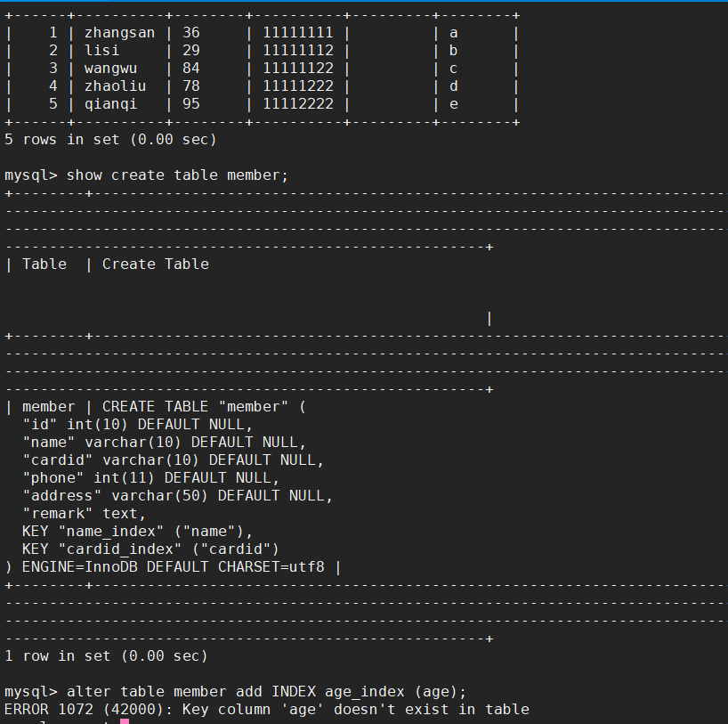This screenshot has width=728, height=724.
Task: Click the value 78 in zhaoliu's row
Action: point(190,86)
